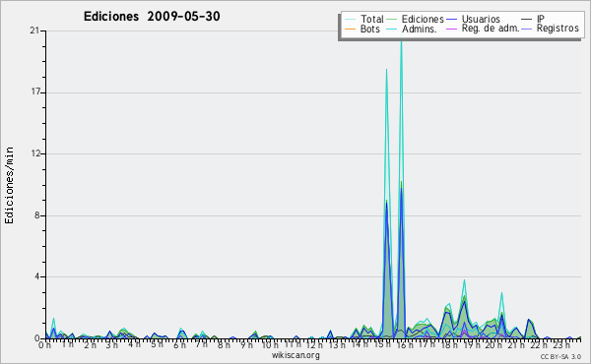Click the '23 h' x-axis label
Screen dimensions: 591x364
(x=561, y=344)
